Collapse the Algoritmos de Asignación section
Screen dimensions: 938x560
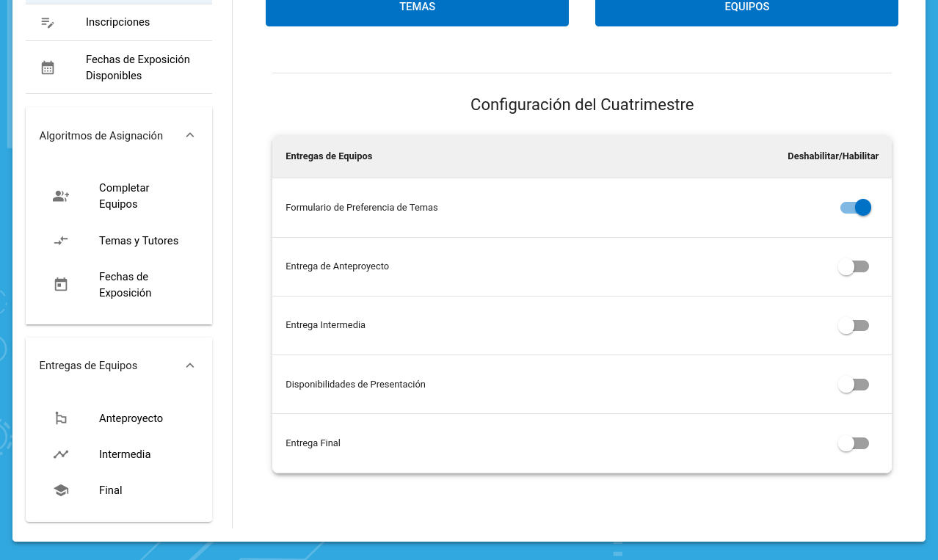(190, 136)
